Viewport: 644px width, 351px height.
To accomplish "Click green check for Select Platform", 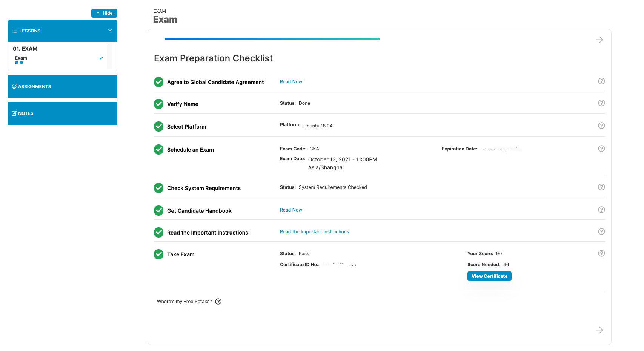I will coord(158,126).
